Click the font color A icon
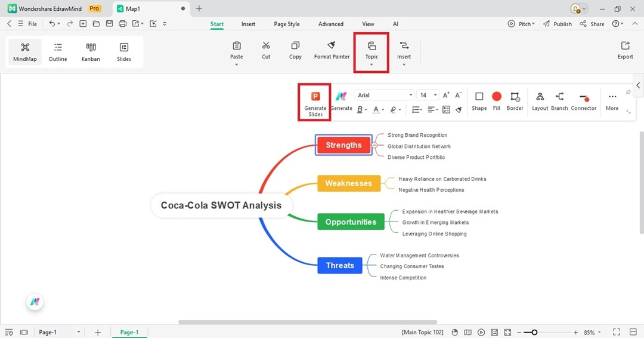 (x=376, y=109)
